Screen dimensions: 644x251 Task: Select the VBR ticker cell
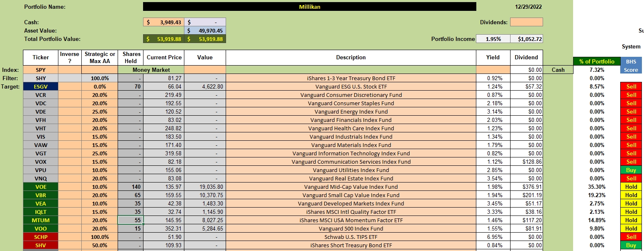coord(40,195)
